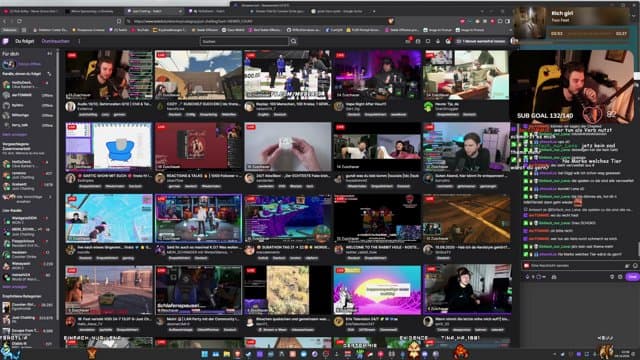Open the notifications icon with red badge

408,41
